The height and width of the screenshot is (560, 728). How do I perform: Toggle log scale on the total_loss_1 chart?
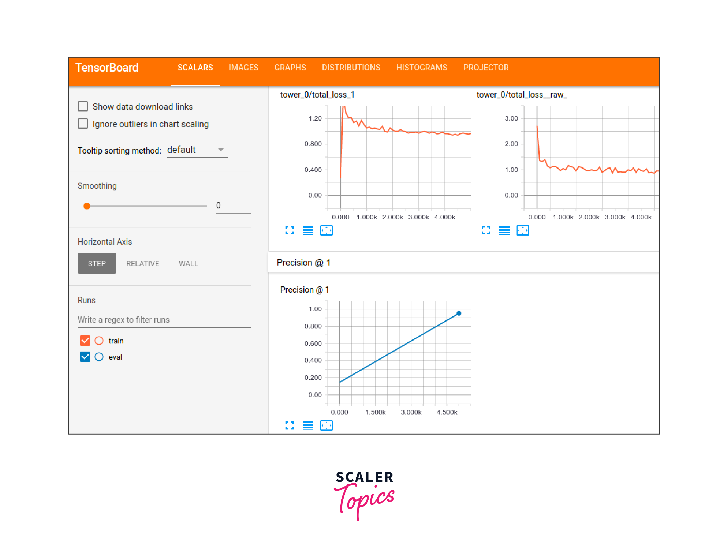pos(308,230)
